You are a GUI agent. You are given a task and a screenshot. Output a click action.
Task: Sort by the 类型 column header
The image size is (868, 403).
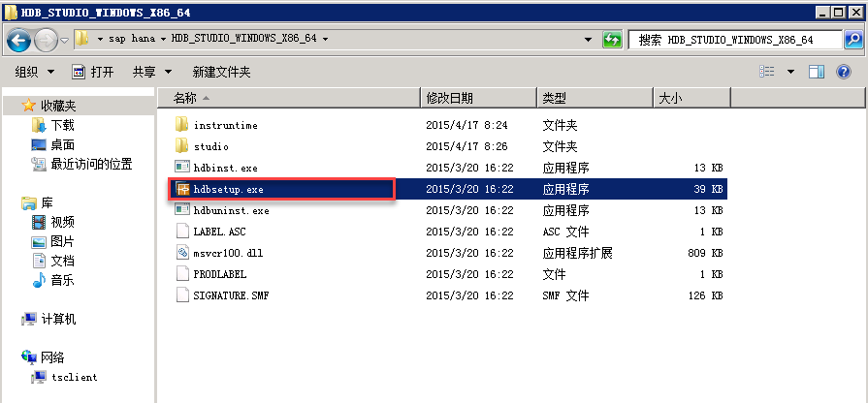[595, 99]
